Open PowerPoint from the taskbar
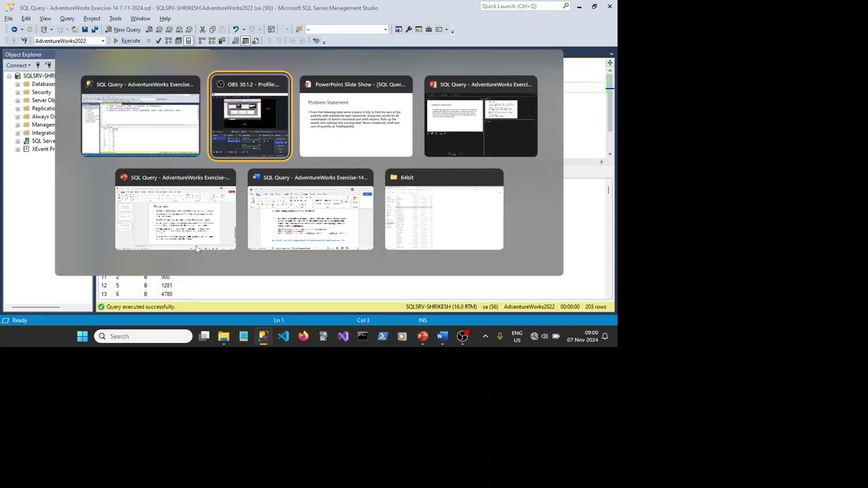This screenshot has height=488, width=868. (422, 336)
